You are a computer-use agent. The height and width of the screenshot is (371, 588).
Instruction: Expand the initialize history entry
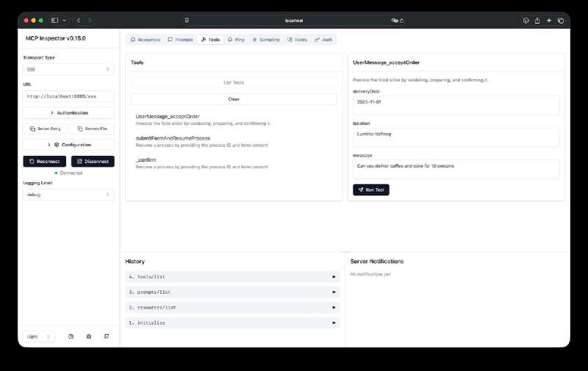[x=232, y=323]
